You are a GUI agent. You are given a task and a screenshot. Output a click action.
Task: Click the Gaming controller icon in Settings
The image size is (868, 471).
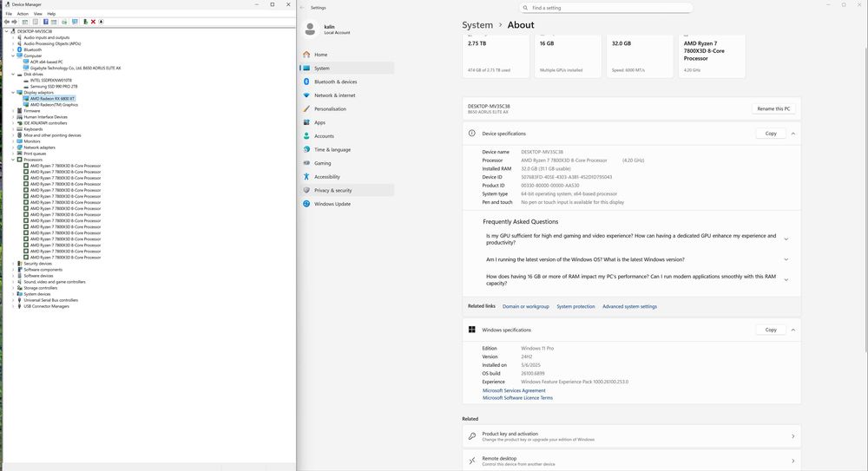click(x=306, y=163)
